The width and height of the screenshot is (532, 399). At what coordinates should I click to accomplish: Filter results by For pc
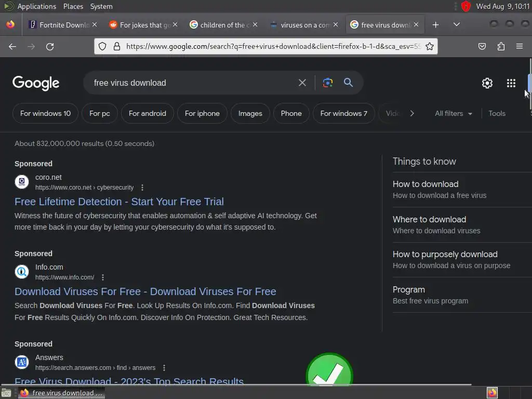(100, 114)
